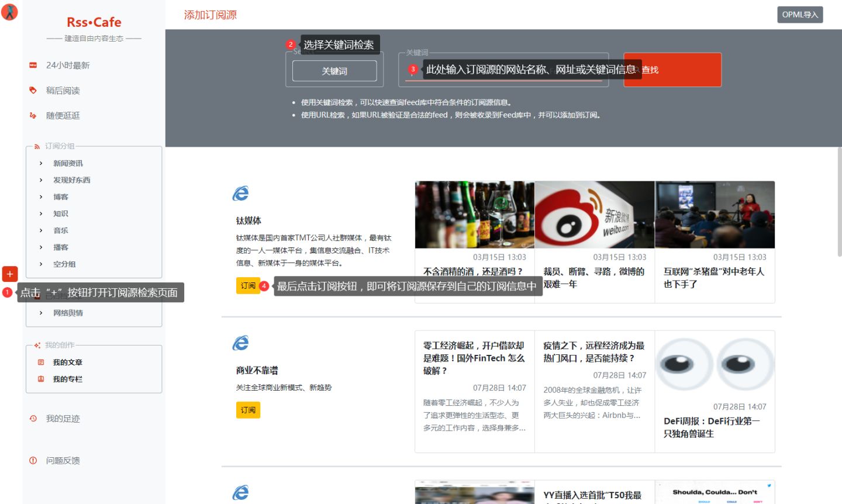Click the red plus add-feed button
The image size is (842, 504).
click(x=10, y=274)
